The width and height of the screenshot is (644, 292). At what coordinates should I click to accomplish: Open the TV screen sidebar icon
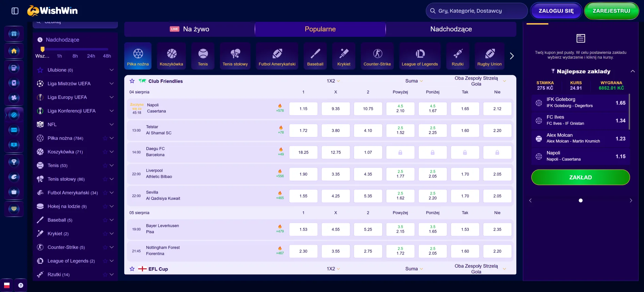[x=14, y=145]
